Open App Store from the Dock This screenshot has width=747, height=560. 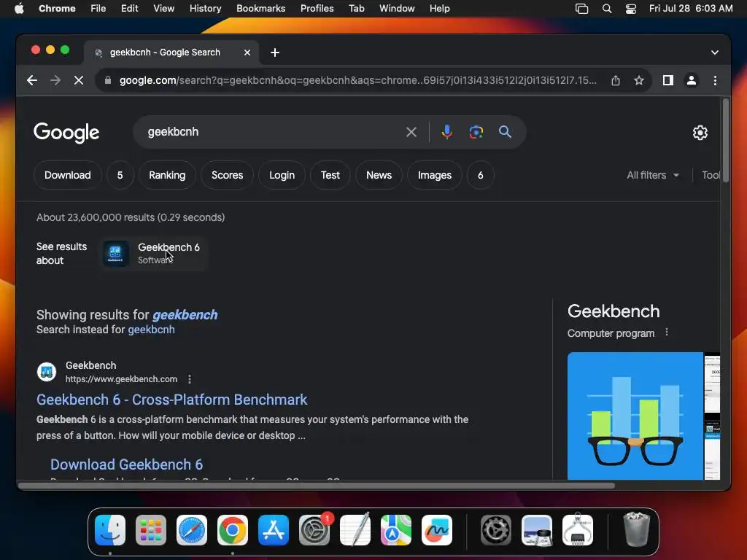[274, 530]
